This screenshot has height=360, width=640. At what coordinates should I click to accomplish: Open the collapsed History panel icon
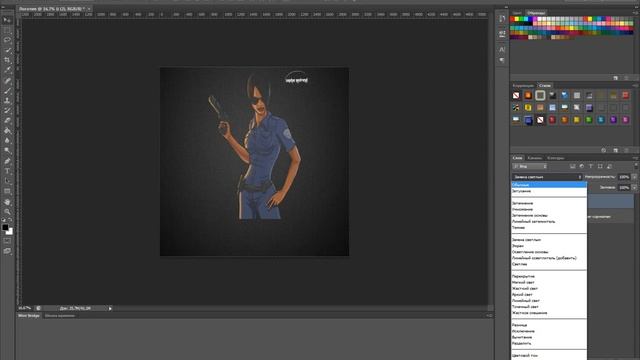click(x=502, y=19)
